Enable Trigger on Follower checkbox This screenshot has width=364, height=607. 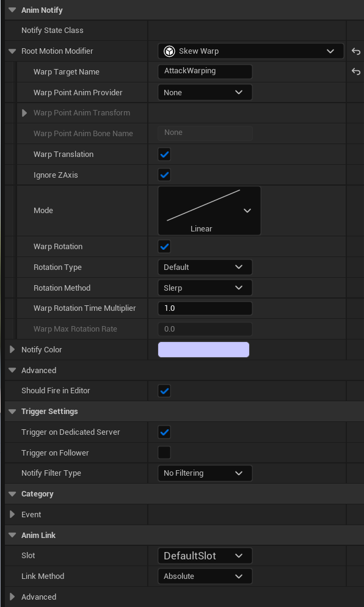pyautogui.click(x=164, y=453)
